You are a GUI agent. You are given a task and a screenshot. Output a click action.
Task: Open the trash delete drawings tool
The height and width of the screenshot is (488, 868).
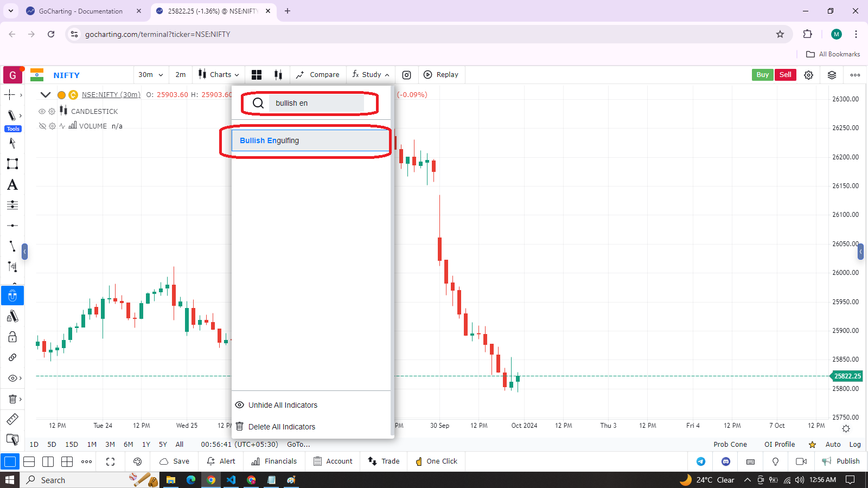[x=12, y=399]
